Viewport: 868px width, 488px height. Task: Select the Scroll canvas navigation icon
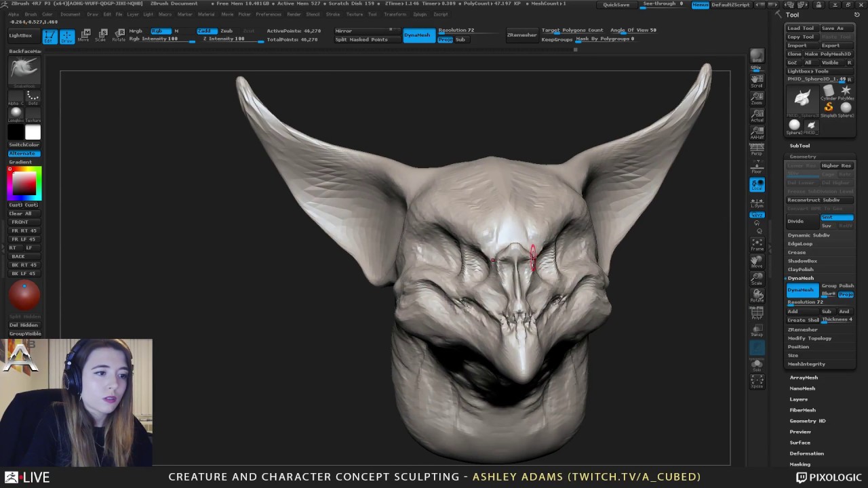pyautogui.click(x=757, y=81)
